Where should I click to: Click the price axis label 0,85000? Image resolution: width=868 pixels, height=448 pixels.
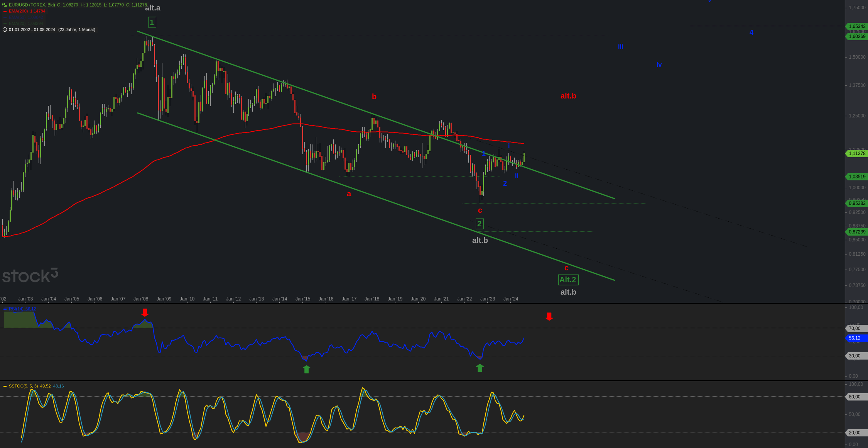point(857,240)
